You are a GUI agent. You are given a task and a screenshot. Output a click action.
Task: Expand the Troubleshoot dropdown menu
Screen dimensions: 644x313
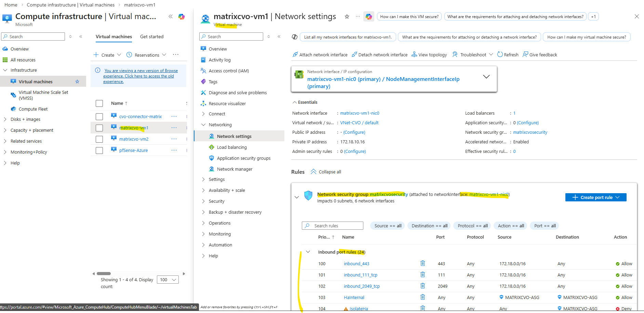(491, 55)
